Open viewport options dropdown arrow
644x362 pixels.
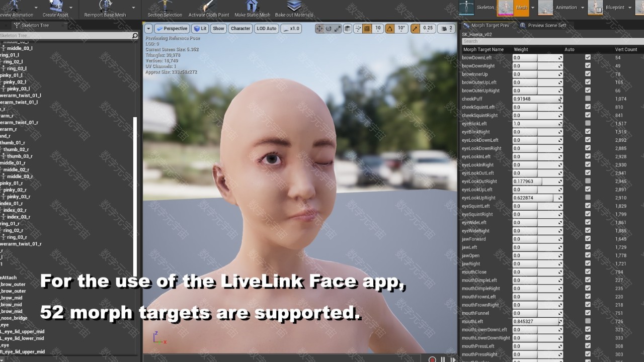148,29
